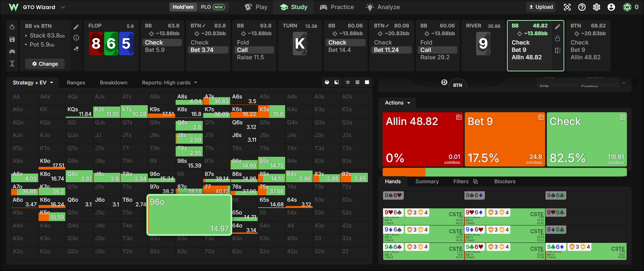
Task: Open the Reports: High cards dropdown
Action: 170,83
